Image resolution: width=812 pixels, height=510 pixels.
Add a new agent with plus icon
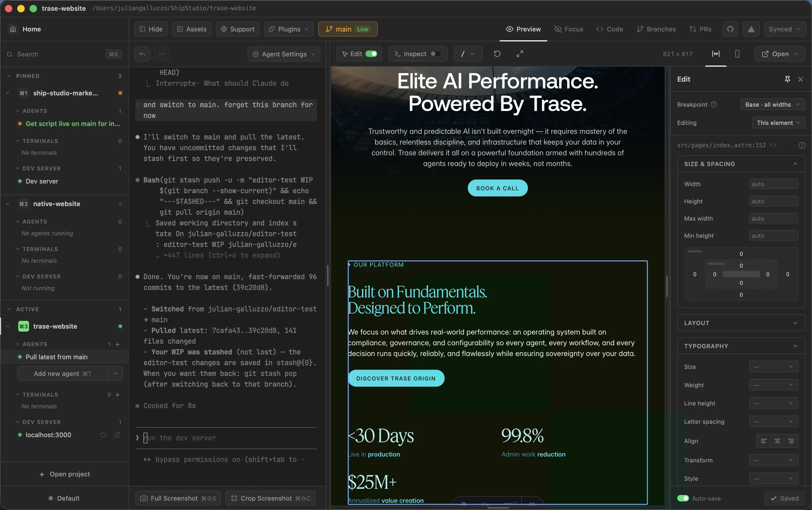pyautogui.click(x=118, y=344)
